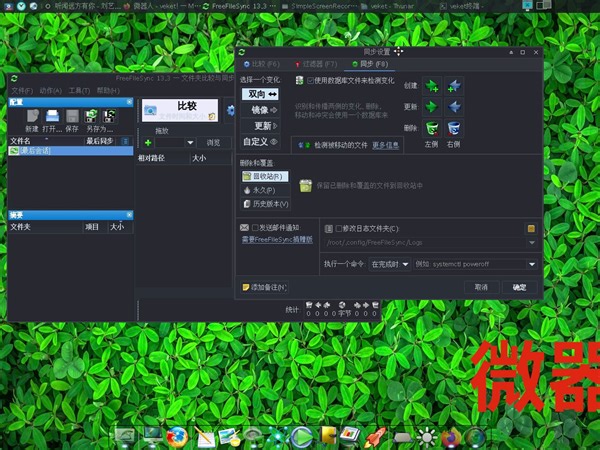Click the 取消 cancel button
Viewport: 600px width, 450px height.
tap(481, 287)
